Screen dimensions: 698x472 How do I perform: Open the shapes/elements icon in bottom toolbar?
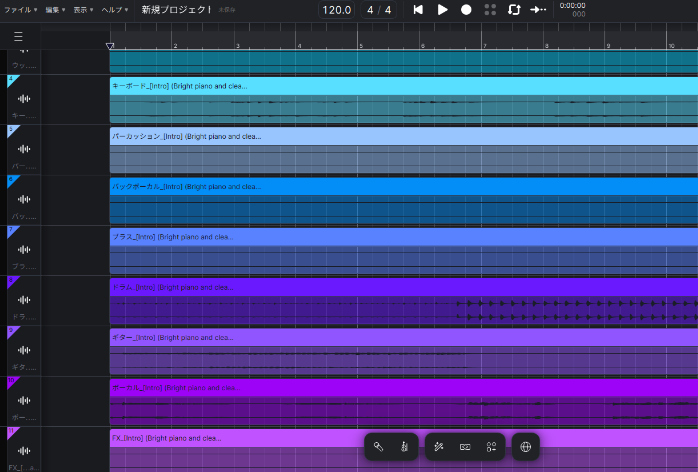(x=491, y=446)
